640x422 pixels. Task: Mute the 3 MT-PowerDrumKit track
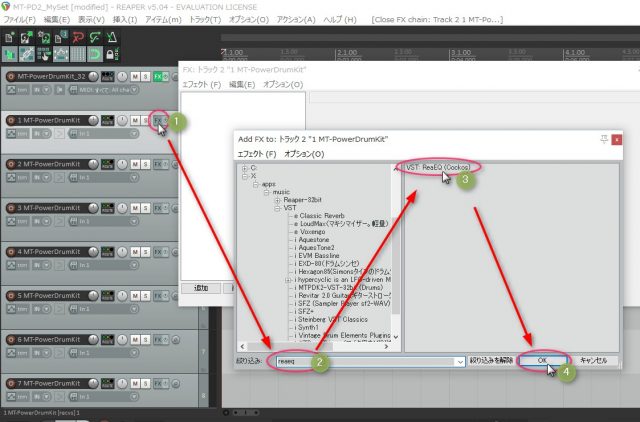click(x=135, y=208)
